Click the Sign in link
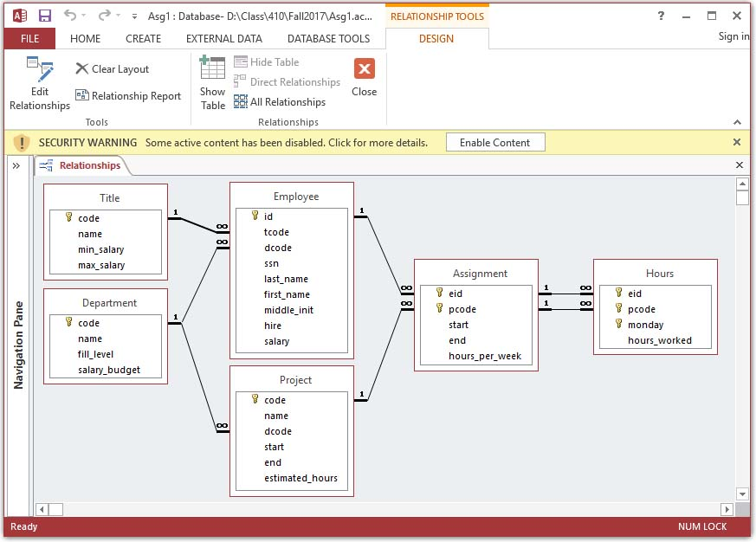 [733, 36]
